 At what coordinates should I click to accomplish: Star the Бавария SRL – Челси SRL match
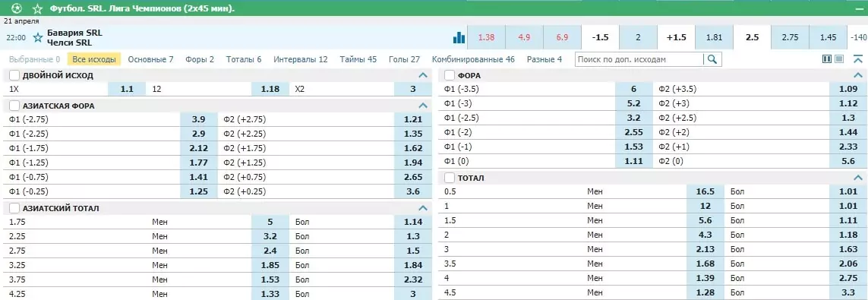38,38
